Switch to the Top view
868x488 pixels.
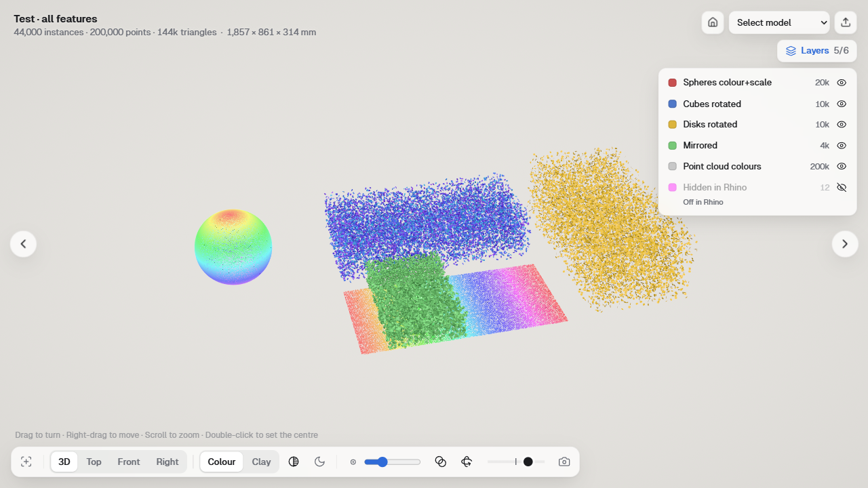click(x=94, y=462)
